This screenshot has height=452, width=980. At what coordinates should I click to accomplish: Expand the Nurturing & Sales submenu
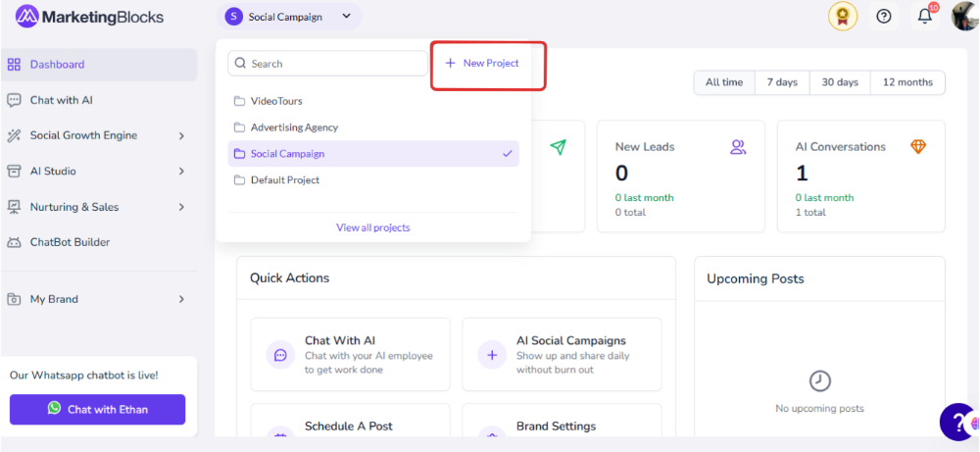pos(182,207)
